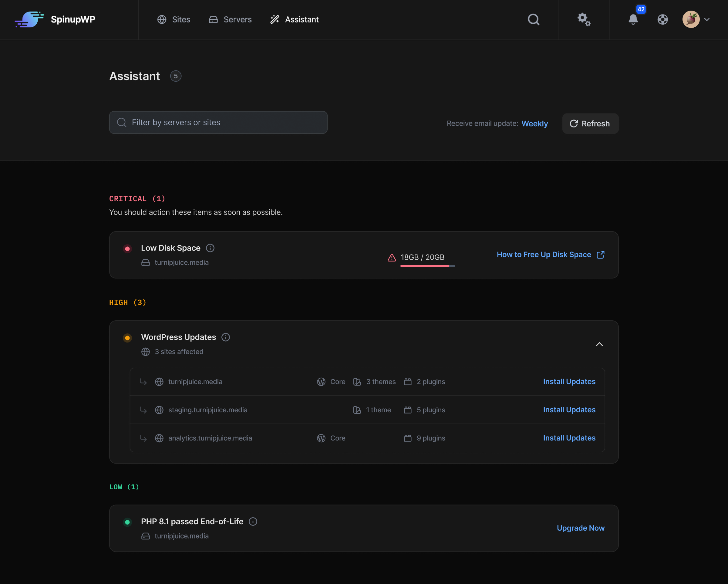Click turnipjuice.media under Low Disk Space

click(182, 262)
